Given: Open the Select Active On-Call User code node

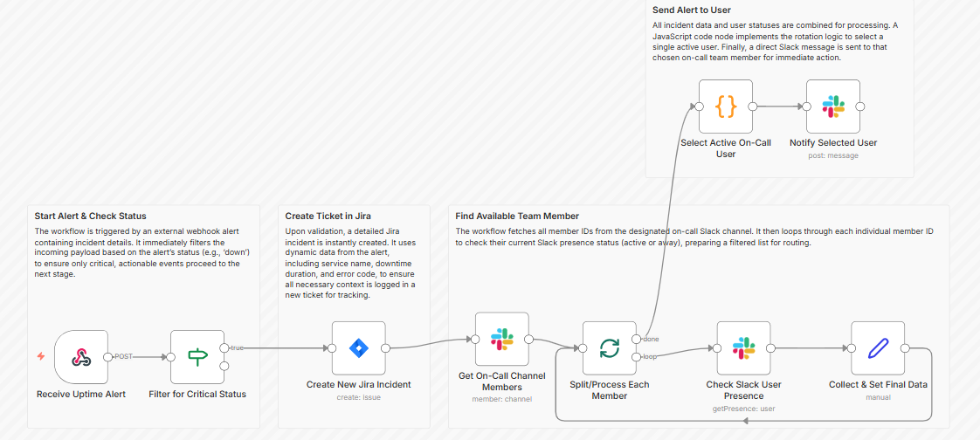Looking at the screenshot, I should [x=726, y=107].
